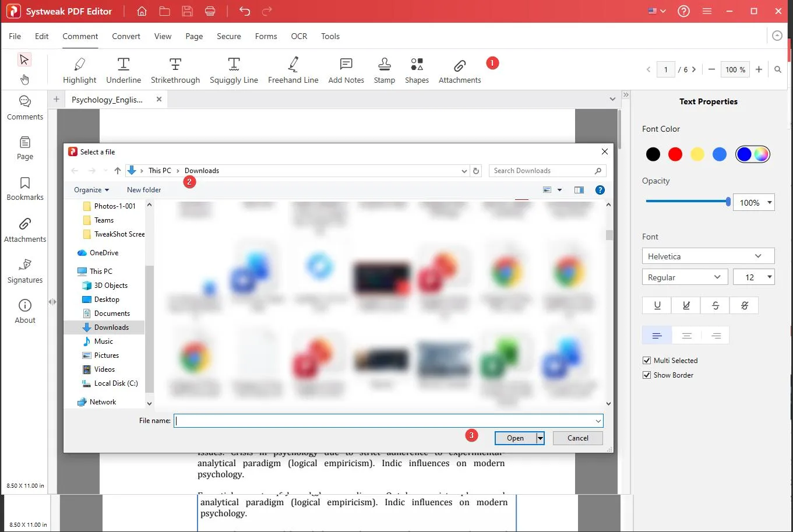Click inside the File name input field
The height and width of the screenshot is (532, 793).
click(385, 421)
